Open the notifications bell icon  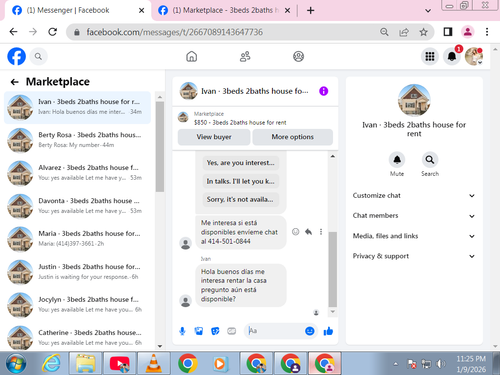coord(452,56)
